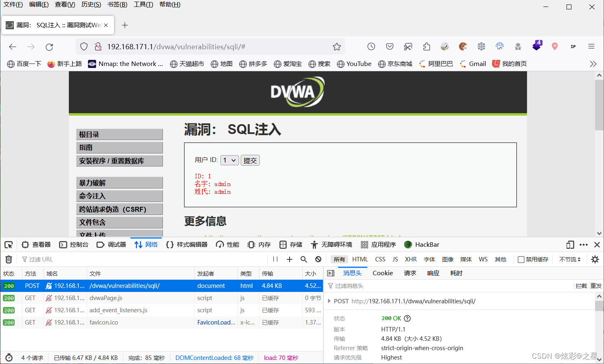Filter network requests by XHR
The image size is (604, 364).
click(411, 259)
